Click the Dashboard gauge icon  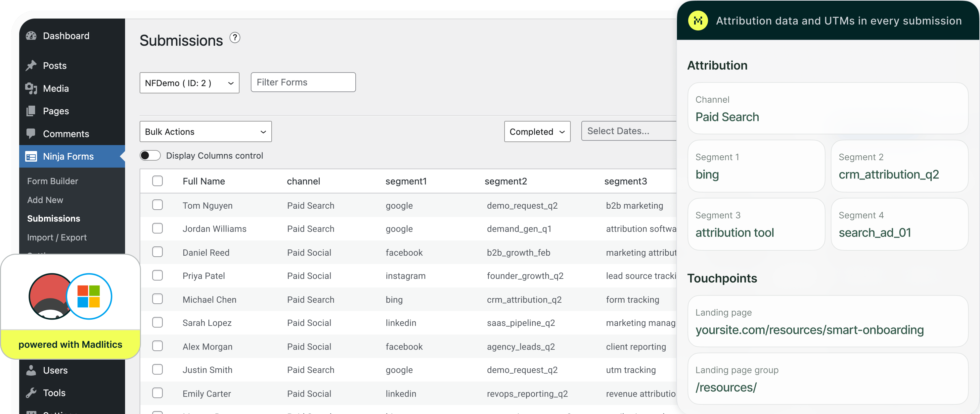(x=31, y=36)
